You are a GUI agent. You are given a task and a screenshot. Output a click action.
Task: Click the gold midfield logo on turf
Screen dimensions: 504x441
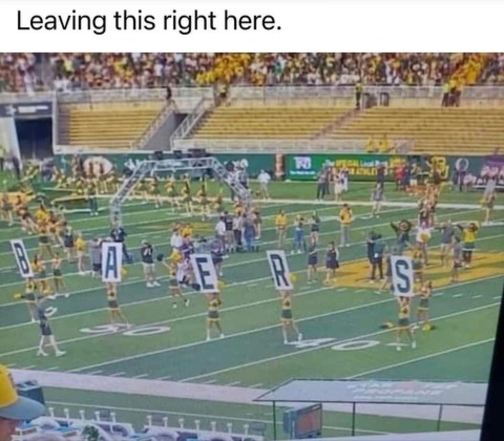[416, 270]
